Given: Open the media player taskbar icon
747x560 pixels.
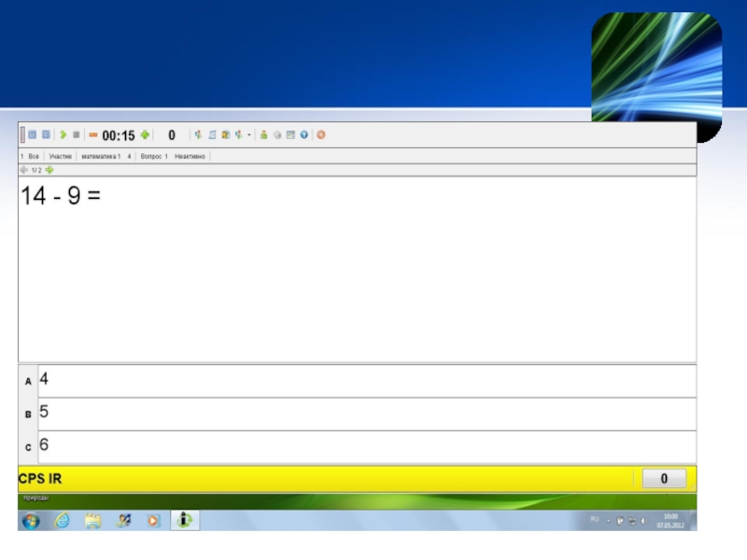Looking at the screenshot, I should click(x=153, y=521).
